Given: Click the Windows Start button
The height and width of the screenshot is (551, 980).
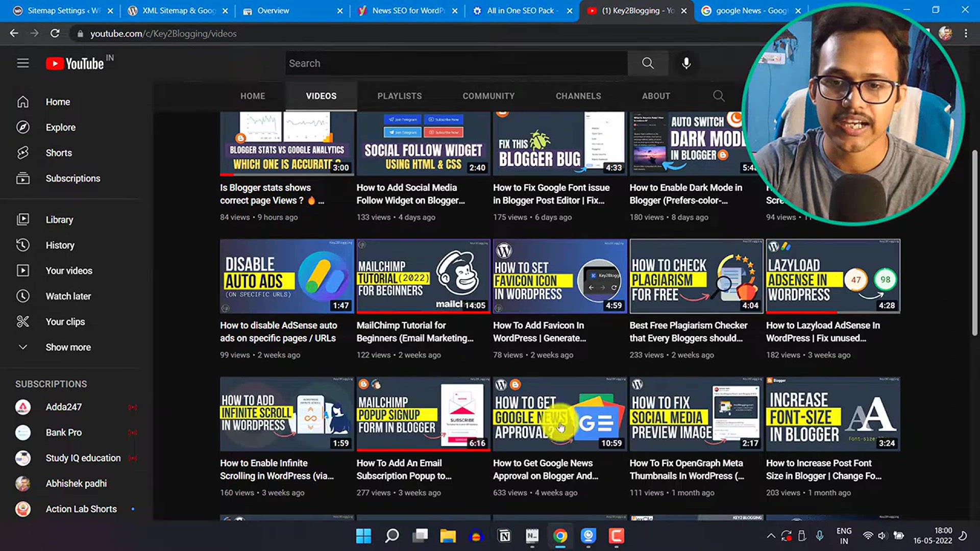Looking at the screenshot, I should point(363,536).
